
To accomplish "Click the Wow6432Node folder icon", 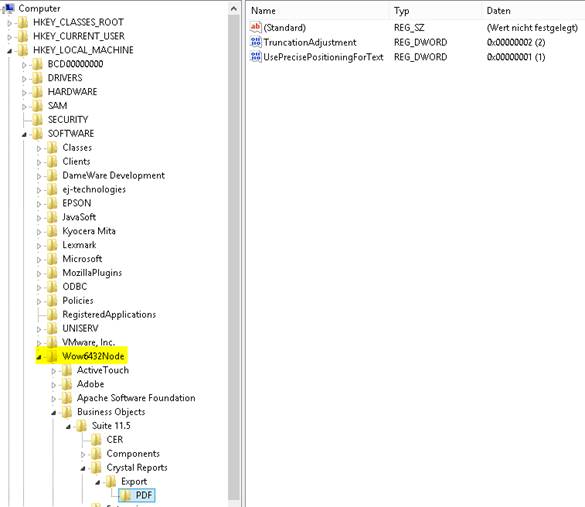I will [x=52, y=356].
